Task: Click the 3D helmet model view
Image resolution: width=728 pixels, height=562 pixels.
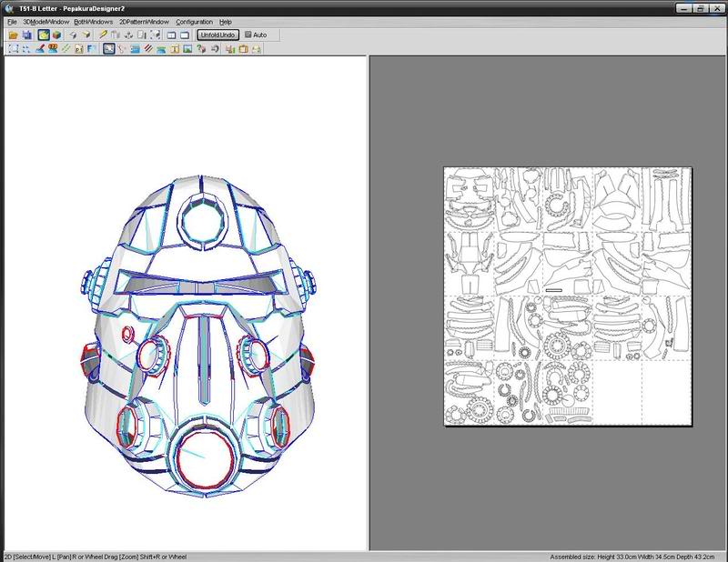Action: pyautogui.click(x=199, y=336)
